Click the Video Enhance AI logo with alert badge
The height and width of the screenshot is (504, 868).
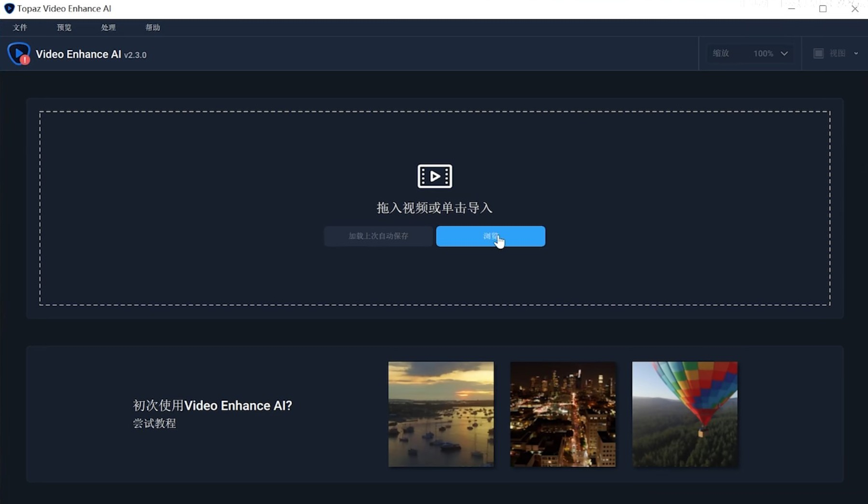(19, 54)
